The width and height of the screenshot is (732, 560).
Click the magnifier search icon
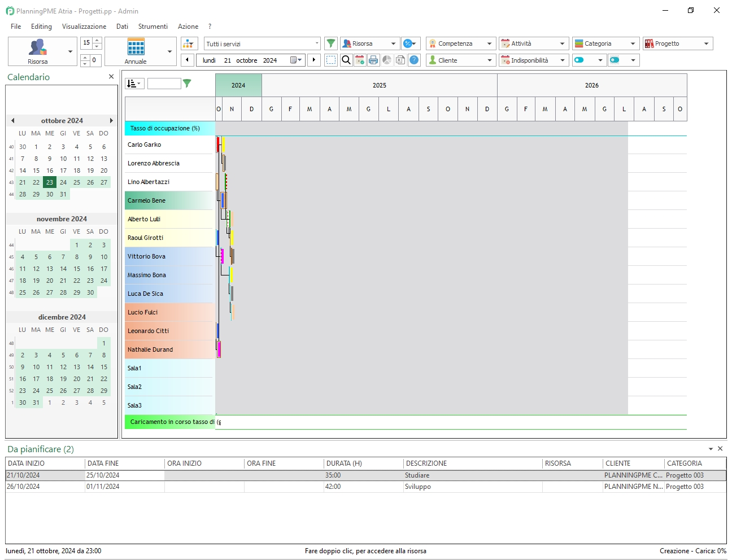click(x=346, y=60)
